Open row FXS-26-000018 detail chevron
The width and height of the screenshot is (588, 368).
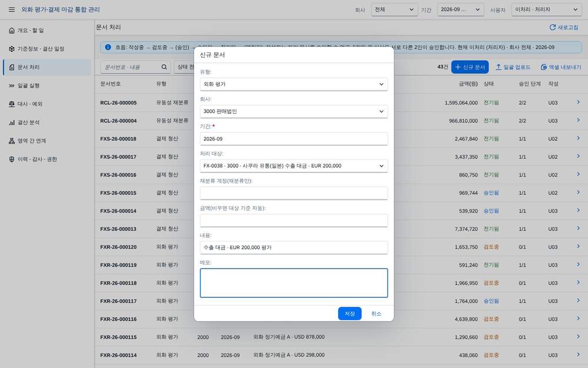coord(578,138)
